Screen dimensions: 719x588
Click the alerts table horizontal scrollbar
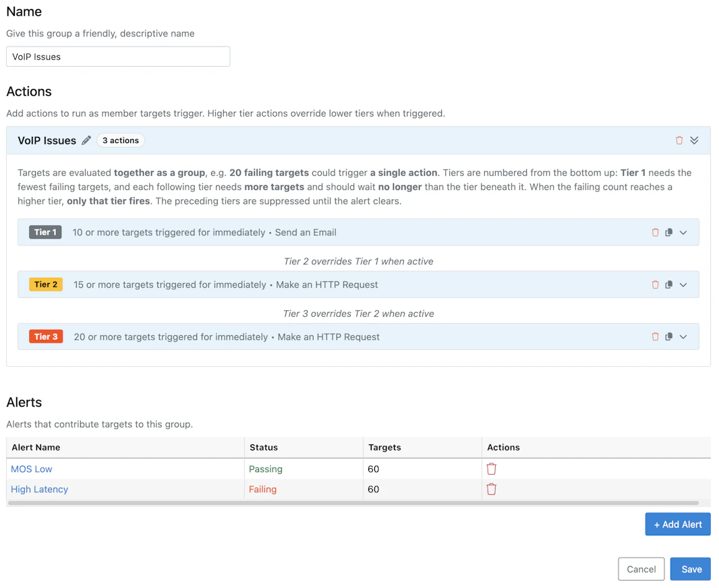pos(353,503)
